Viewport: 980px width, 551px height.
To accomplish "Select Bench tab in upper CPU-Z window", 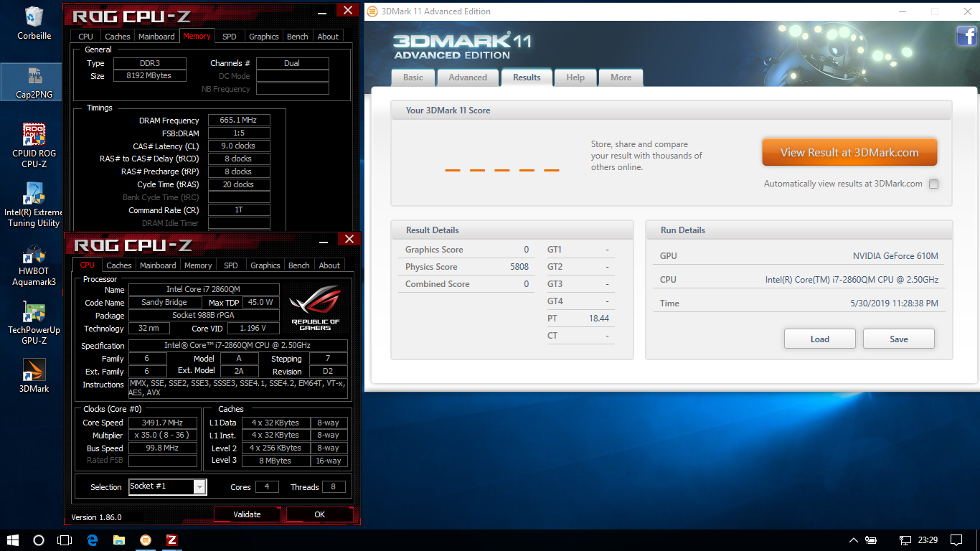I will pyautogui.click(x=298, y=37).
